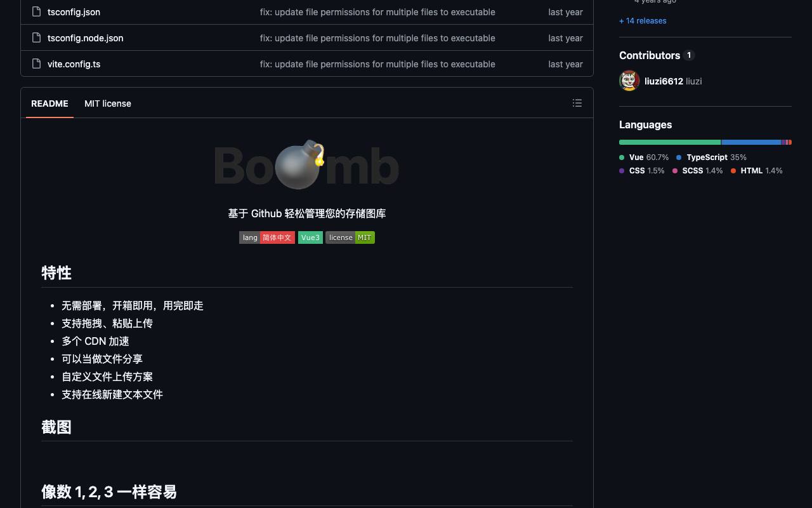Click the license MIT badge
The height and width of the screenshot is (508, 812).
(350, 237)
